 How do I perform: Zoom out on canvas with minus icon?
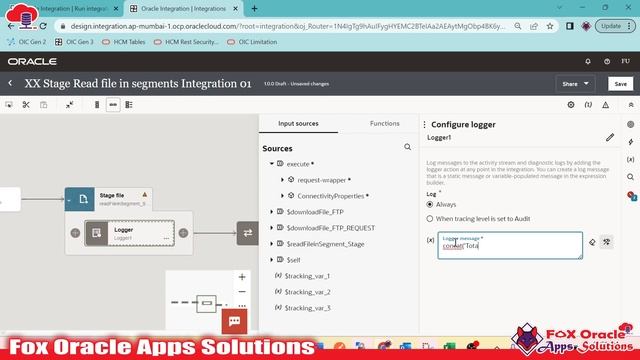(x=242, y=292)
